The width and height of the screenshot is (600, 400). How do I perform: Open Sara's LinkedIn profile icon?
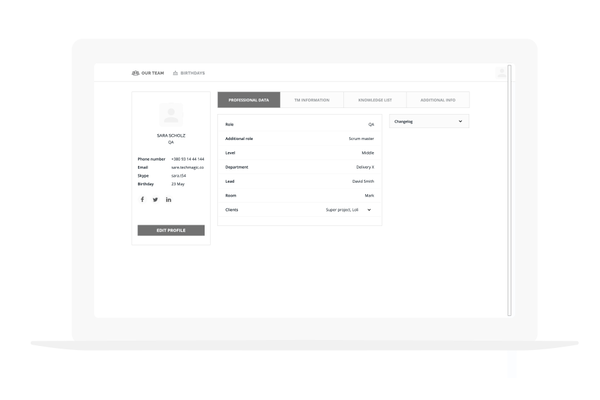168,200
